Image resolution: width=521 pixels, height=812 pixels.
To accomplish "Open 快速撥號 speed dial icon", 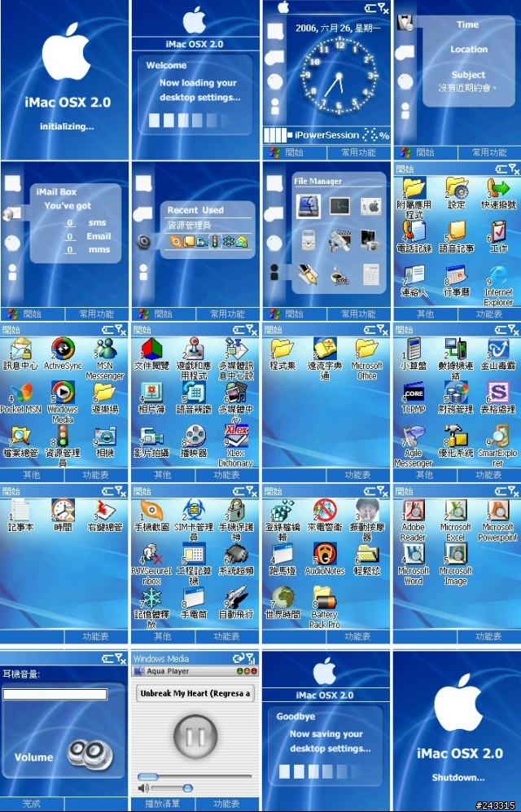I will [498, 188].
